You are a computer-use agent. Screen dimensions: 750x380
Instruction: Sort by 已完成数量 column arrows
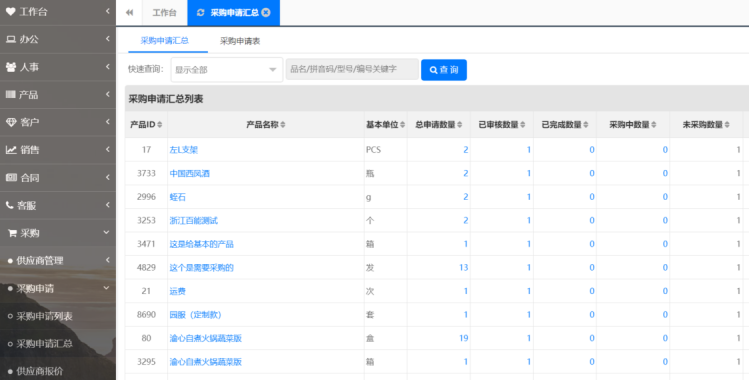click(x=586, y=125)
